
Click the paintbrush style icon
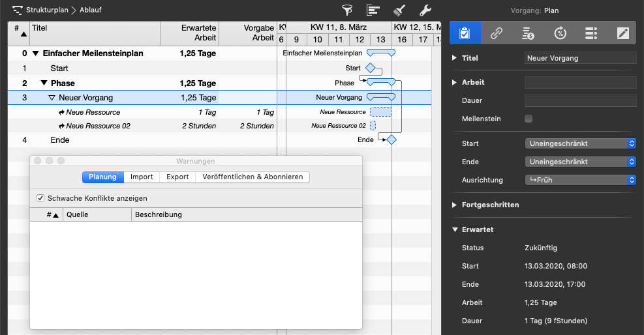coord(399,10)
